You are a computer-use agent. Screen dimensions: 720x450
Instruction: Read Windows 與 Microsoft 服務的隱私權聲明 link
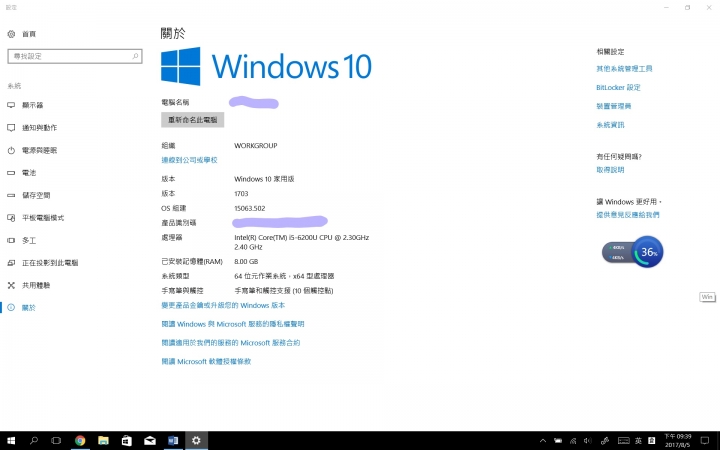[x=233, y=324]
